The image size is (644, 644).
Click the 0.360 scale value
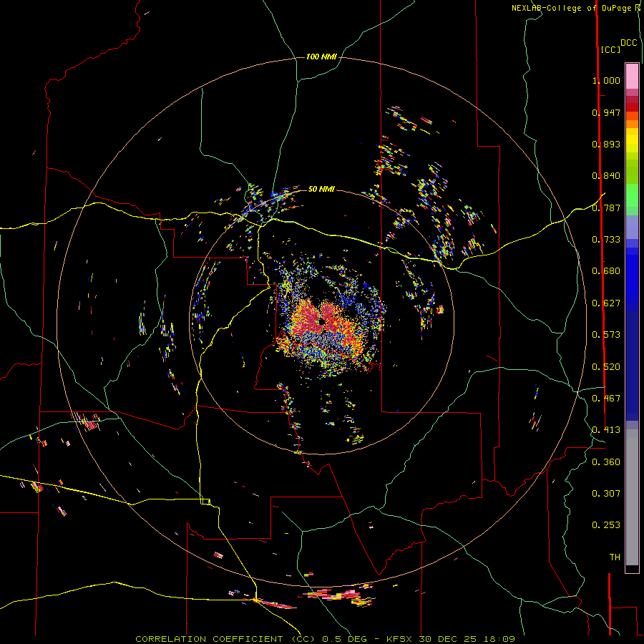click(x=606, y=462)
